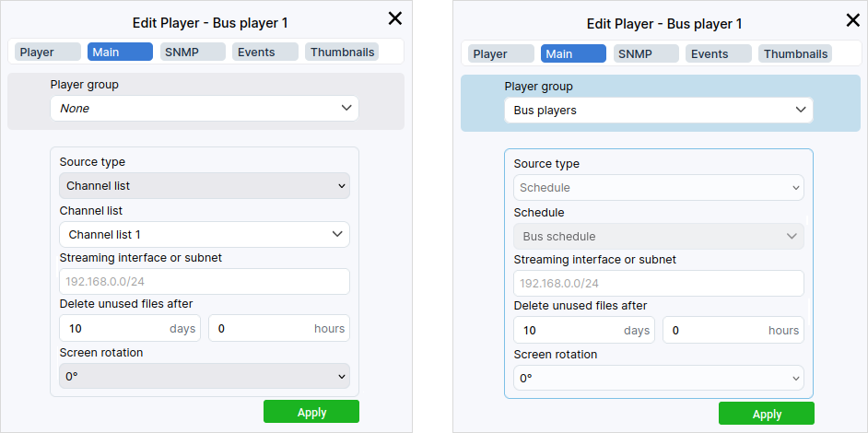Expand Source type dropdown set to Channel list
Viewport: 868px width, 433px height.
tap(204, 186)
